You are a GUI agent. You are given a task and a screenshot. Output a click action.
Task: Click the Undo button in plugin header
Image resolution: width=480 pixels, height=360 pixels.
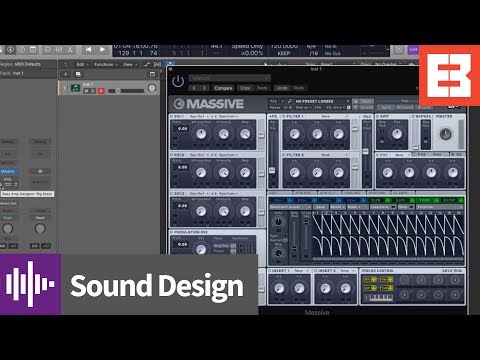point(282,88)
